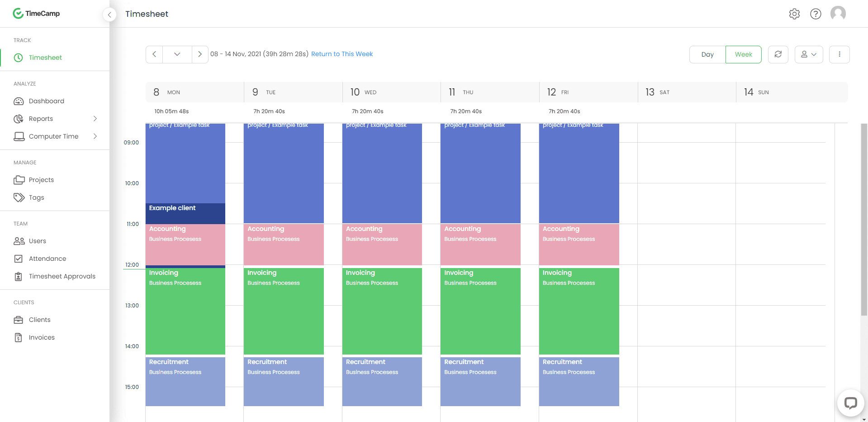The width and height of the screenshot is (868, 422).
Task: Open the Users page
Action: (x=37, y=241)
